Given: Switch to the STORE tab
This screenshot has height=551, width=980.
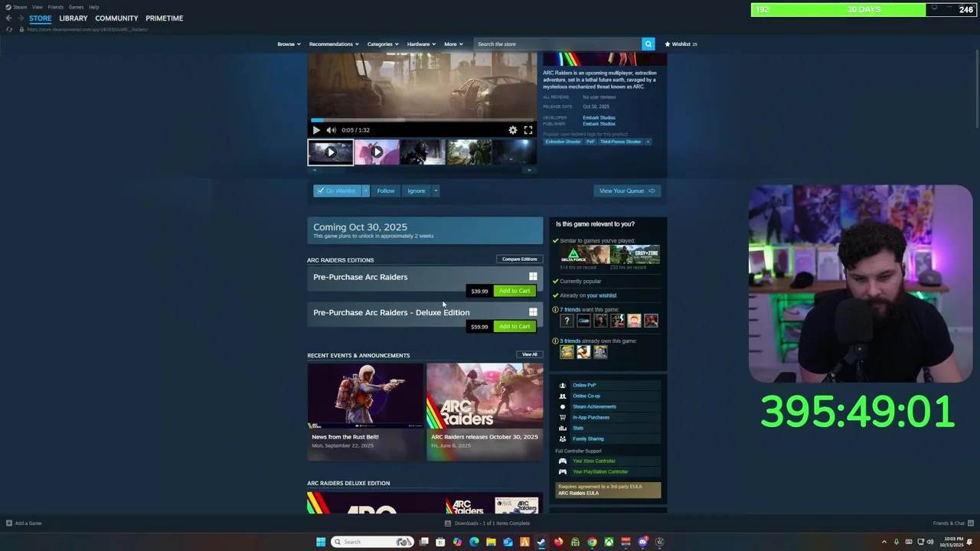Looking at the screenshot, I should 41,18.
